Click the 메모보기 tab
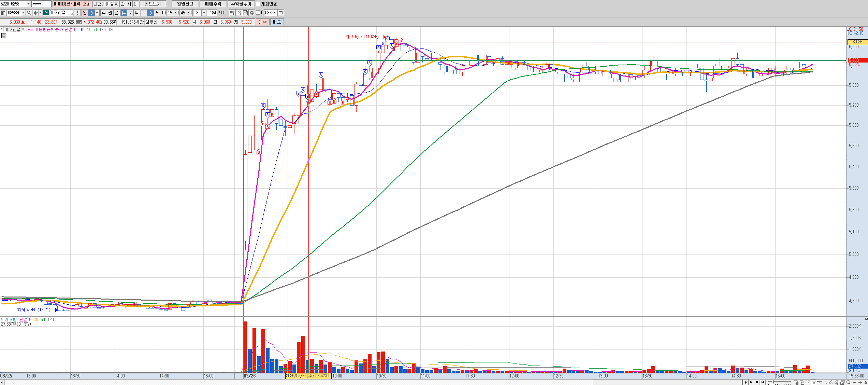This screenshot has height=385, width=868. point(153,4)
